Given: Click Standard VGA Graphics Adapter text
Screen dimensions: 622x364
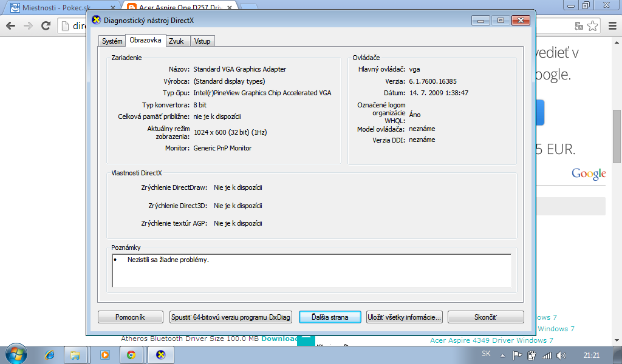Looking at the screenshot, I should [x=239, y=69].
